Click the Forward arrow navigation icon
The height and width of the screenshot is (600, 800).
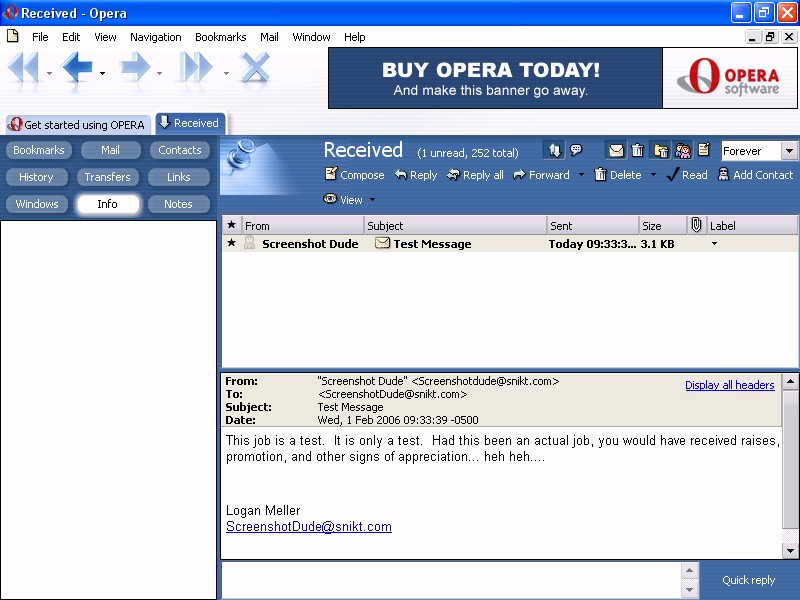point(135,67)
